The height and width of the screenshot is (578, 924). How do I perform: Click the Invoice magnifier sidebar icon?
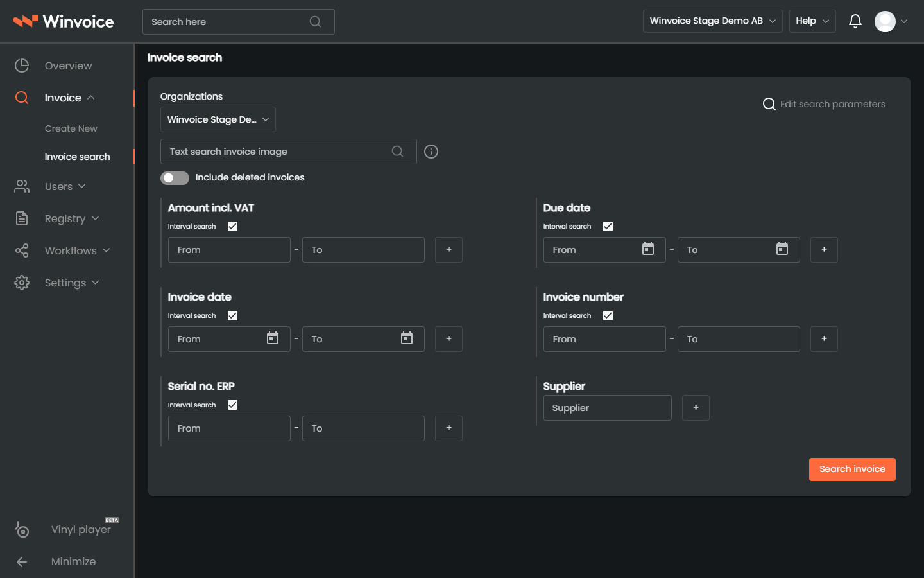[22, 98]
